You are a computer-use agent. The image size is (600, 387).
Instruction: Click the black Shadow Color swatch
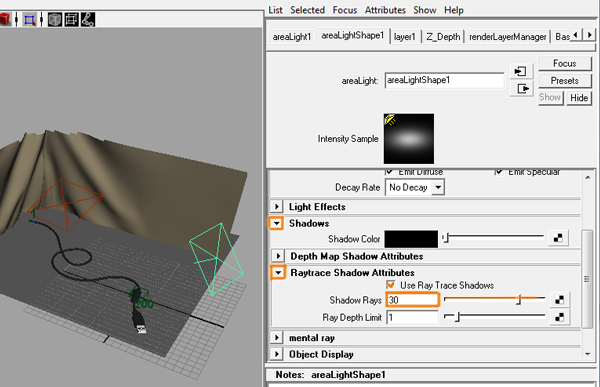click(411, 239)
